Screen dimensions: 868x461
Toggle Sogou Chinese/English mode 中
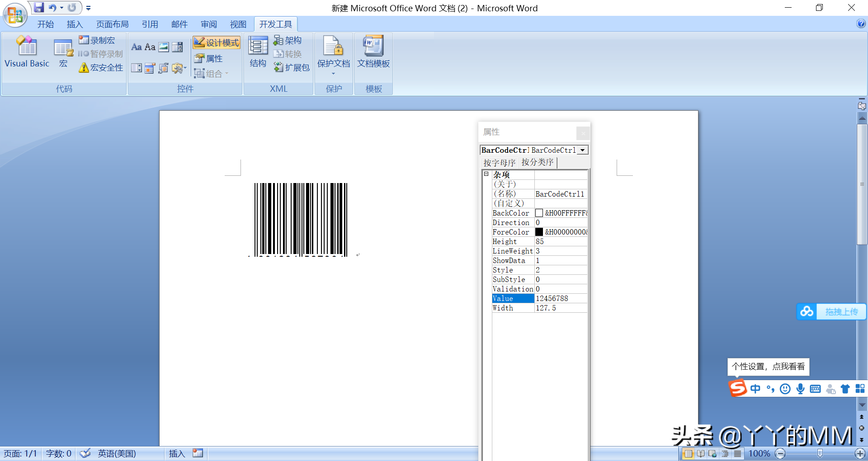point(755,389)
